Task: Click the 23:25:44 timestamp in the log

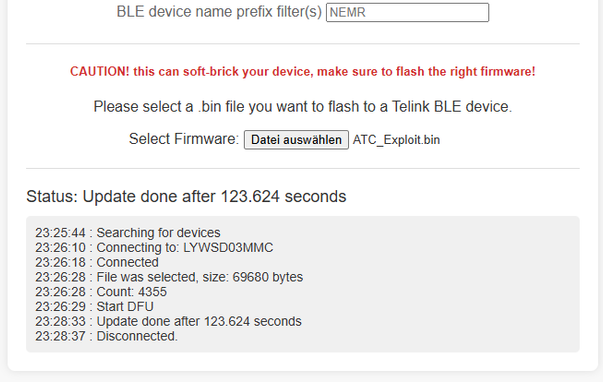Action: click(60, 233)
